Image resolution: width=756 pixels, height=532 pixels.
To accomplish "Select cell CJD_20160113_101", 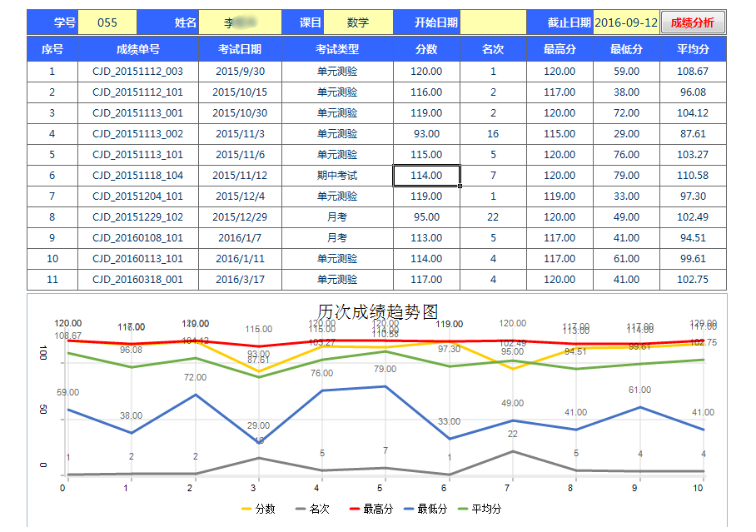I will click(x=138, y=259).
